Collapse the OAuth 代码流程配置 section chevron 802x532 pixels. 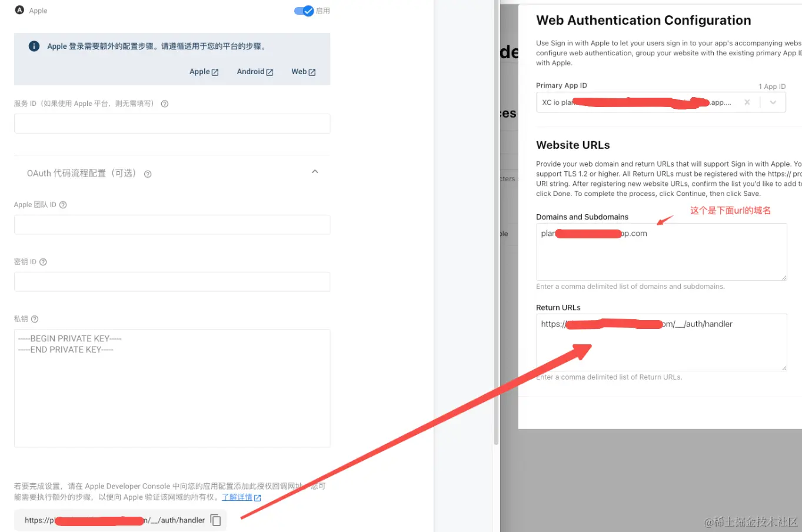click(315, 172)
